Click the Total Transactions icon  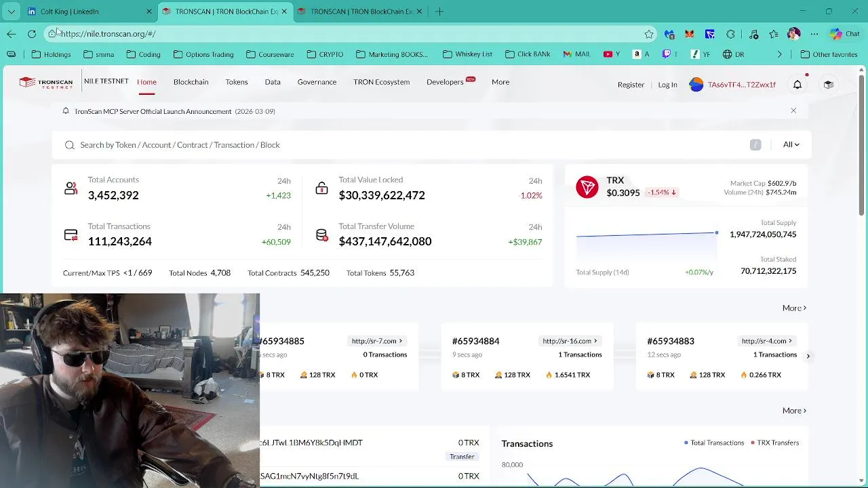pos(71,235)
